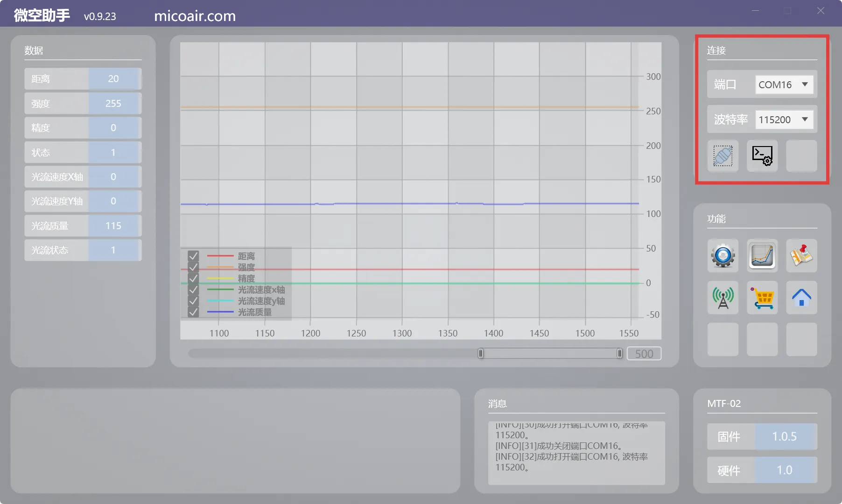Image resolution: width=842 pixels, height=504 pixels.
Task: Click the left handle of the chart range slider
Action: (481, 354)
